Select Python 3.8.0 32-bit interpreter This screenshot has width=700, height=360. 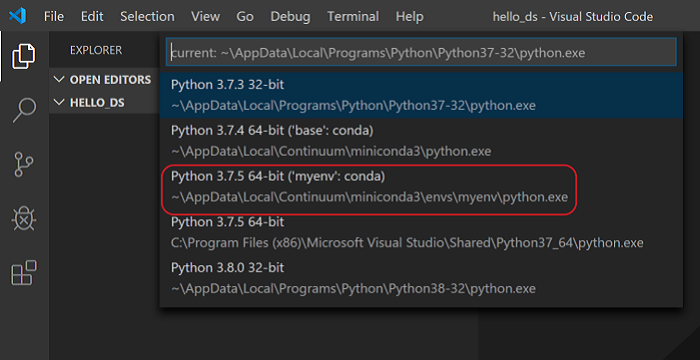coord(421,278)
